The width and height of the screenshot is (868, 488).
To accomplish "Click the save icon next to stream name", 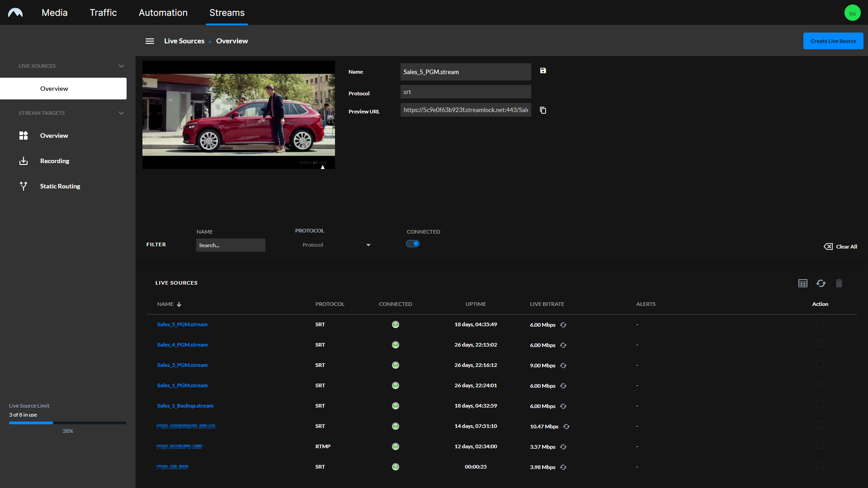I will (543, 70).
